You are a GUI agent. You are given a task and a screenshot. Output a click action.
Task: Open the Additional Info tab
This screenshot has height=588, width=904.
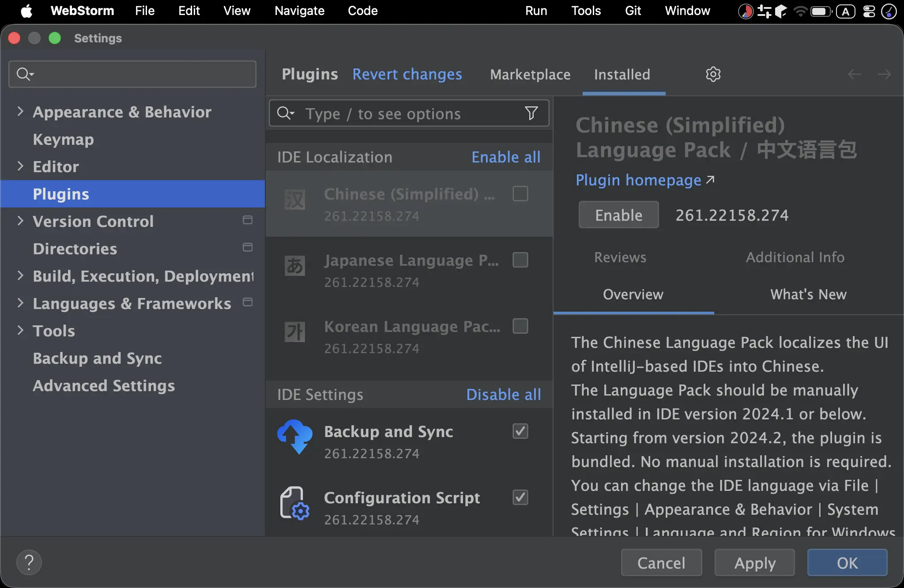(x=795, y=257)
